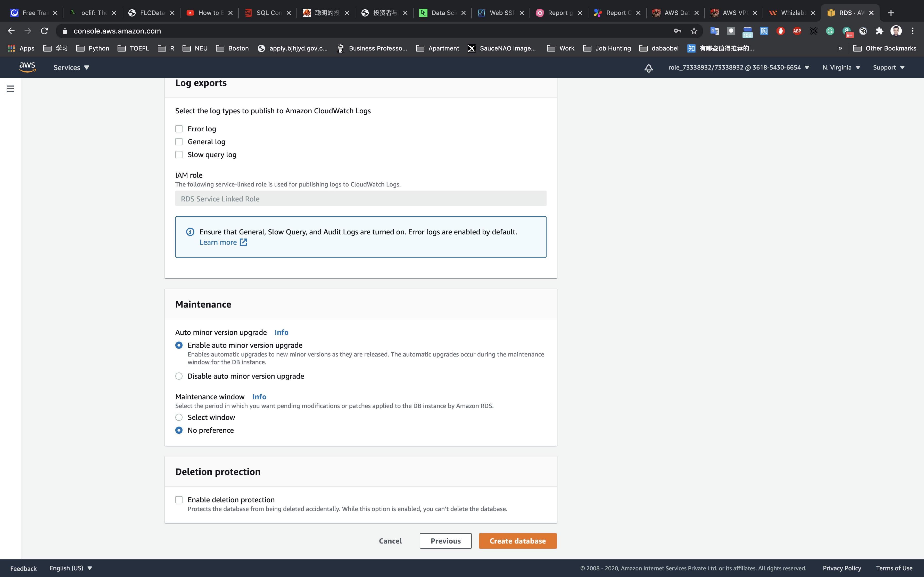Screen dimensions: 924x577
Task: Select Disable auto minor version upgrade
Action: 179,376
